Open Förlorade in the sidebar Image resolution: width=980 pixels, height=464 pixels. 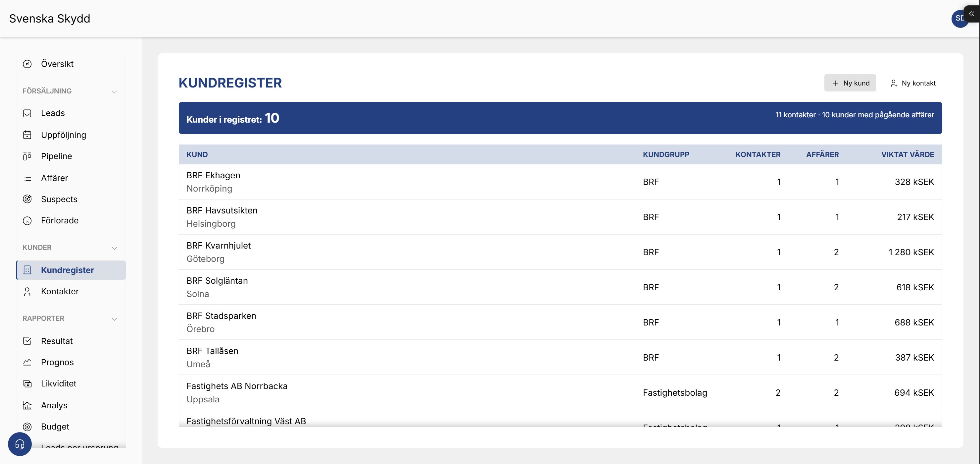click(x=71, y=221)
